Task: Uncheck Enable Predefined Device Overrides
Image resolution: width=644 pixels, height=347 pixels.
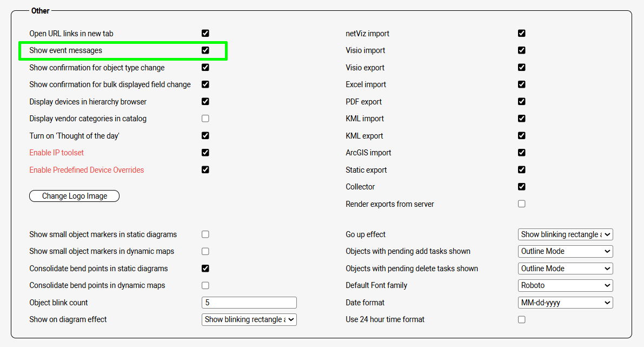Action: [205, 169]
